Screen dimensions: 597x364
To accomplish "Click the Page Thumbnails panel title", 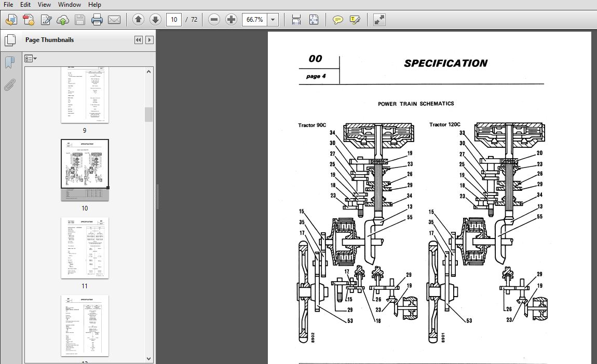I will pos(49,40).
